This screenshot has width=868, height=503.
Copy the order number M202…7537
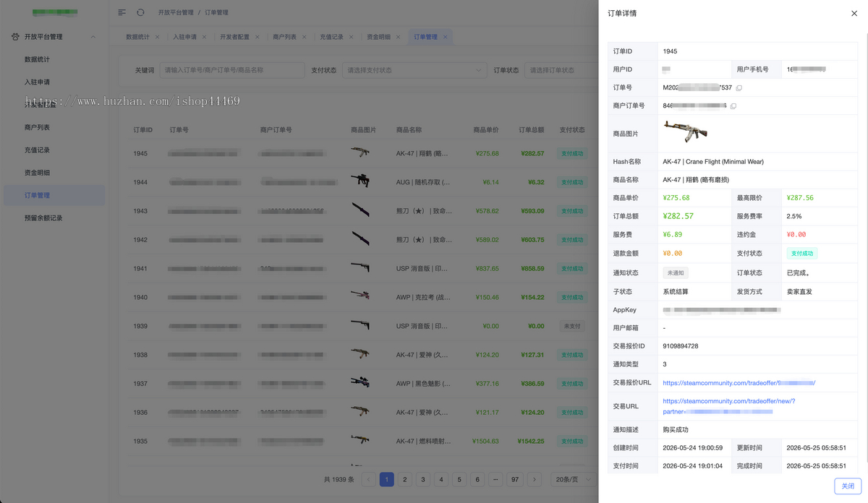(739, 87)
